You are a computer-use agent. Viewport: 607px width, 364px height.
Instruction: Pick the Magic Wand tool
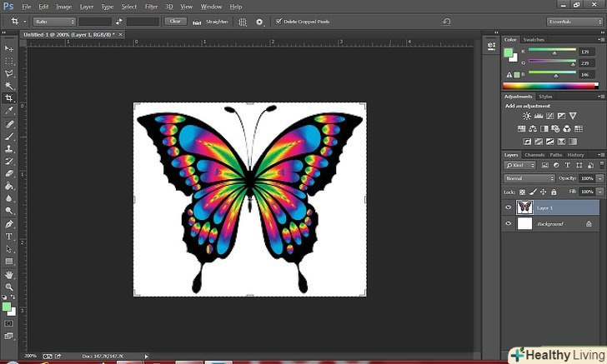(9, 85)
